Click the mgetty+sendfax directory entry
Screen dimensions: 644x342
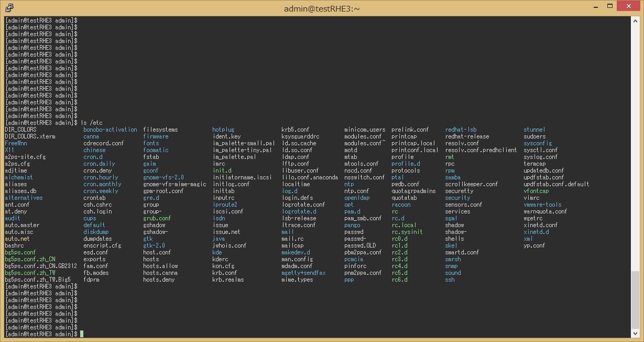[303, 273]
